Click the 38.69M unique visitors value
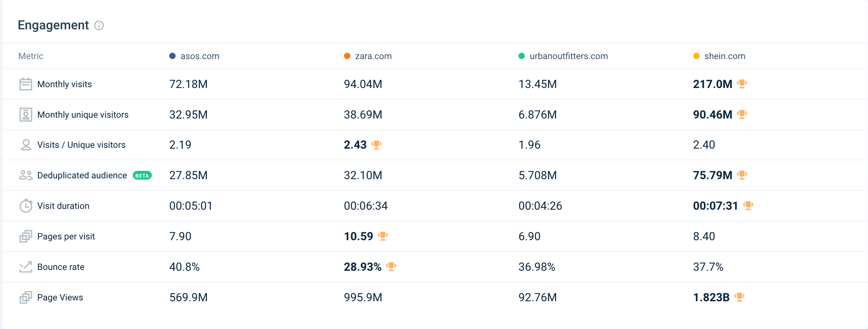868x329 pixels. coord(363,115)
